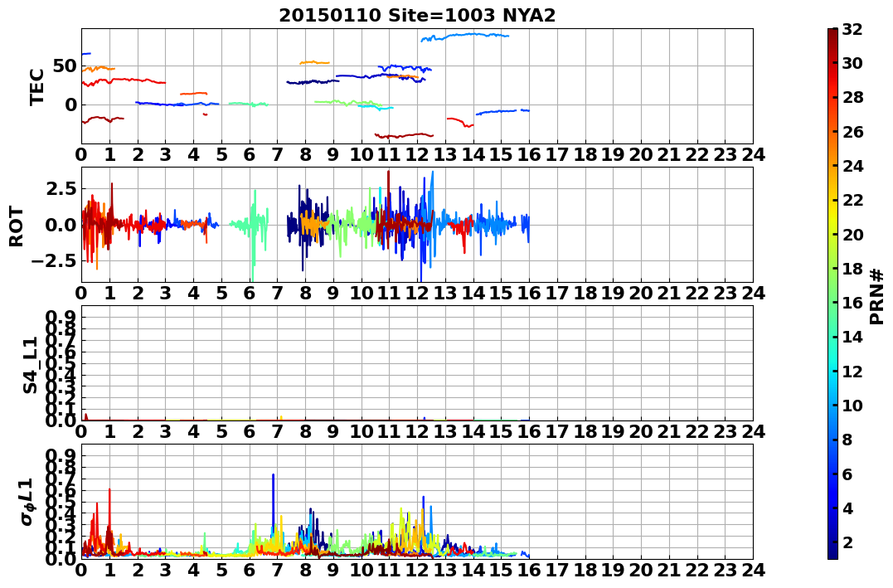Click the 12 tick on PRN colorbar

click(852, 371)
